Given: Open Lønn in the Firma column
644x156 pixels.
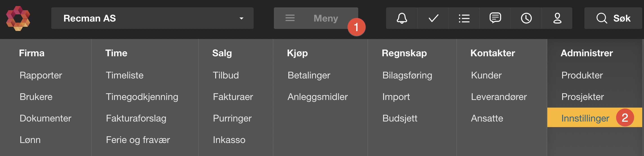Looking at the screenshot, I should tap(30, 140).
